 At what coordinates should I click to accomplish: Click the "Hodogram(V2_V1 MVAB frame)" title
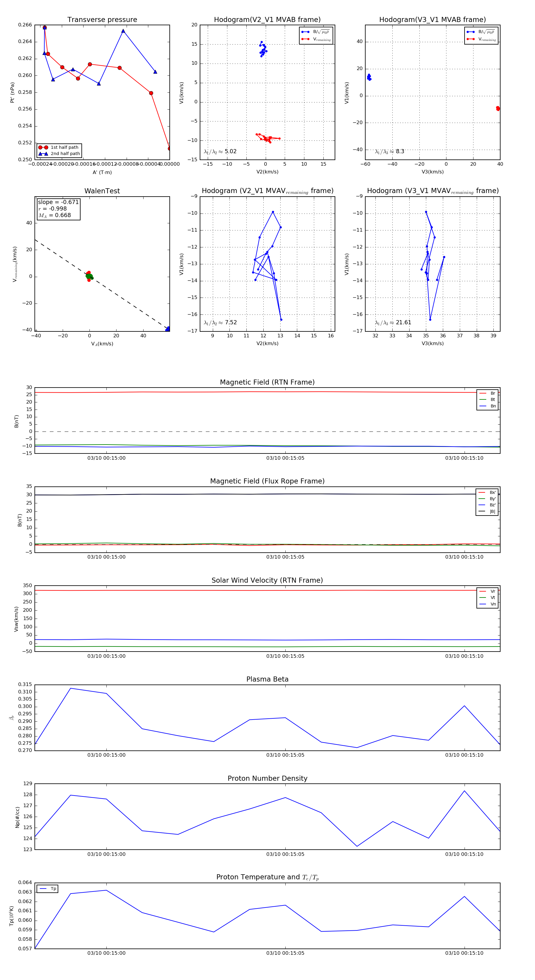[x=267, y=20]
